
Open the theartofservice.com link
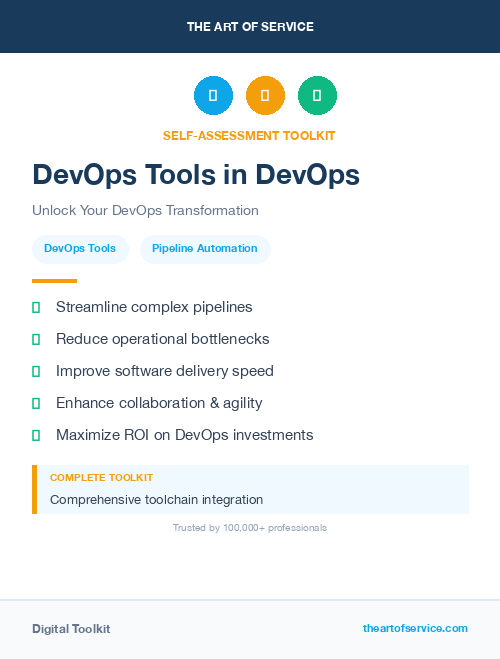pyautogui.click(x=415, y=628)
